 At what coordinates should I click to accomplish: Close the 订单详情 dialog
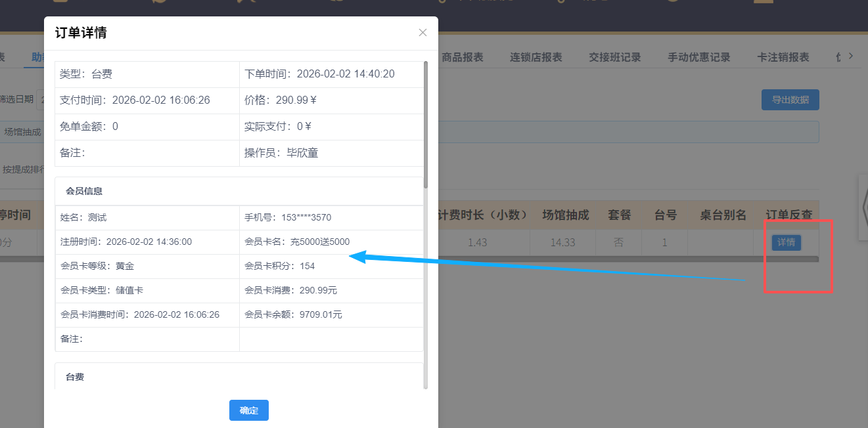(423, 32)
